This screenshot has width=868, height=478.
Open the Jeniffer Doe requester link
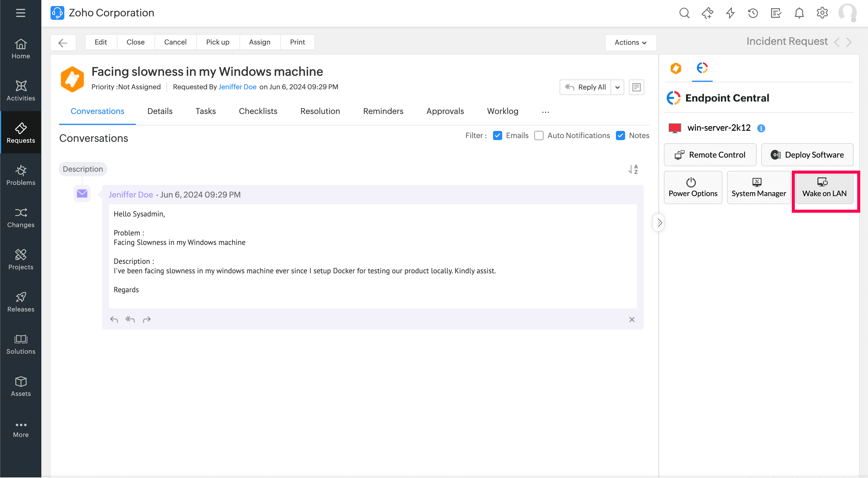coord(237,87)
